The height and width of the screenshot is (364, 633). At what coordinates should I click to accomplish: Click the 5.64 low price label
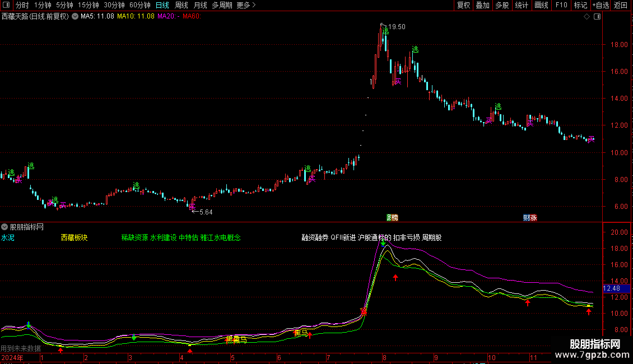(x=206, y=212)
